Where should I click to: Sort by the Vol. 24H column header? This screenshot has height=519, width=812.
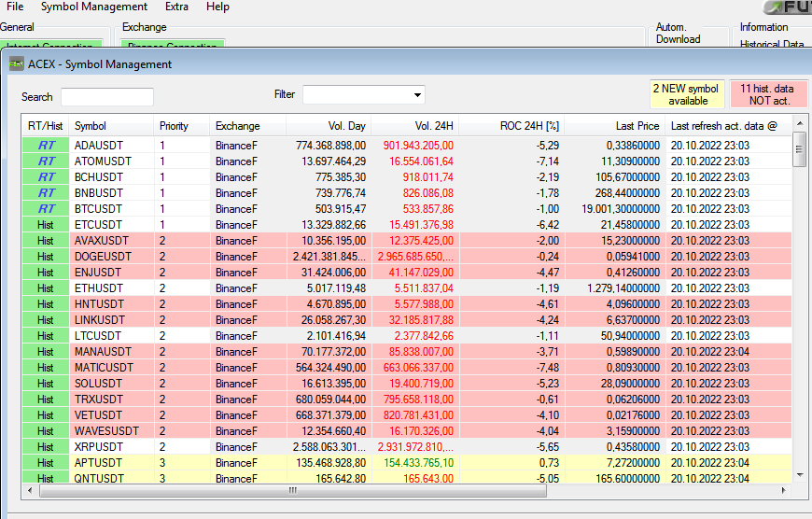(x=414, y=126)
